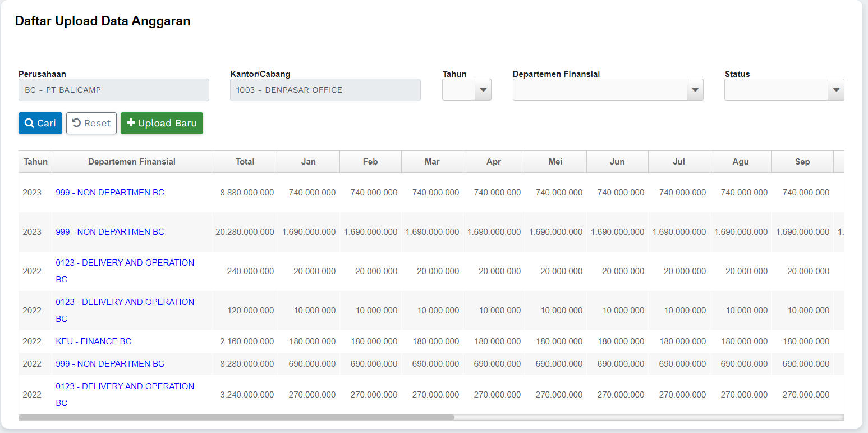Click the Perusahaan field BC - PT BALICAMP
868x433 pixels.
click(x=114, y=90)
